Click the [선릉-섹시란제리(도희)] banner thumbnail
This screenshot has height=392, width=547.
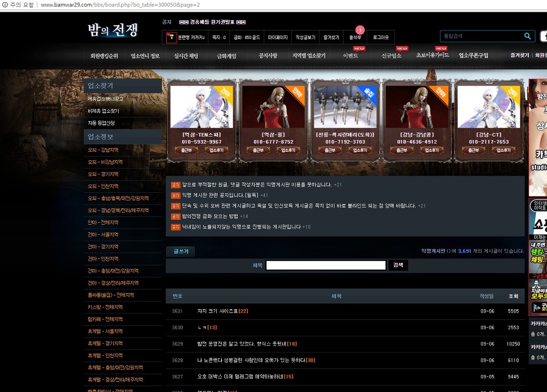[346, 107]
